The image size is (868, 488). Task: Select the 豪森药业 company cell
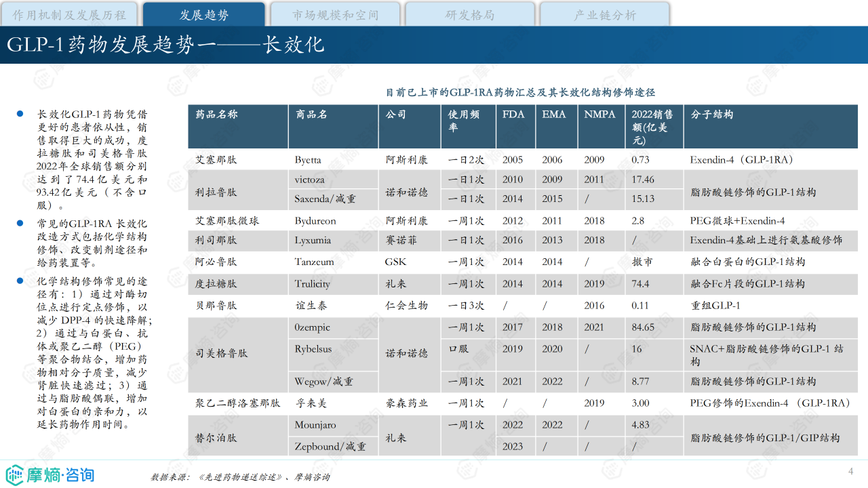coord(410,403)
